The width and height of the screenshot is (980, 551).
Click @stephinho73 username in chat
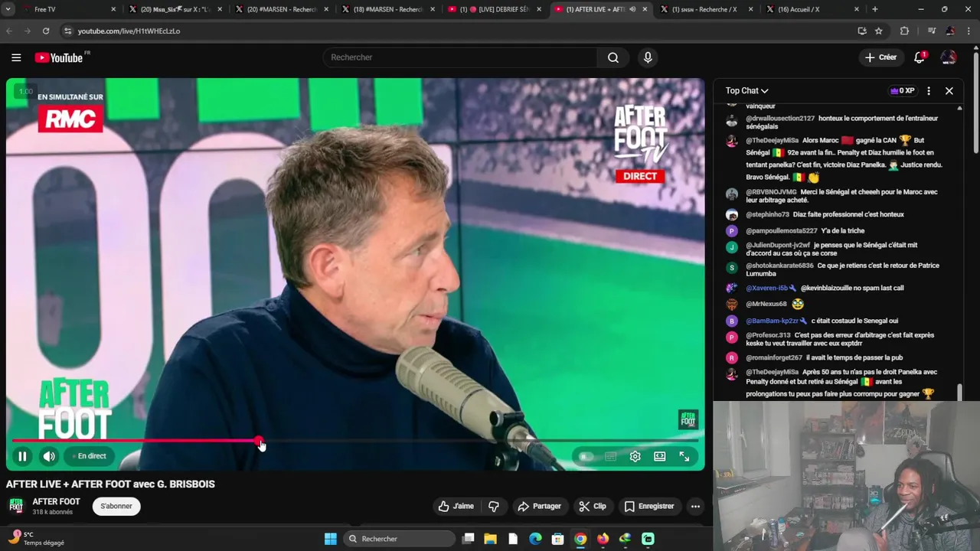(768, 215)
